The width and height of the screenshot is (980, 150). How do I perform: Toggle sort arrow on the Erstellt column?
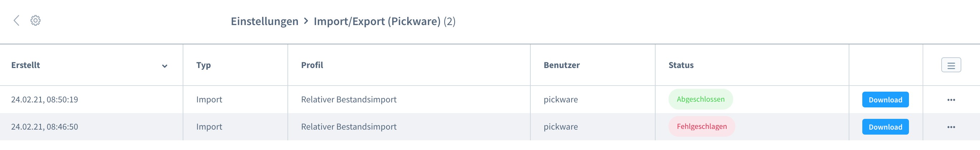[165, 66]
